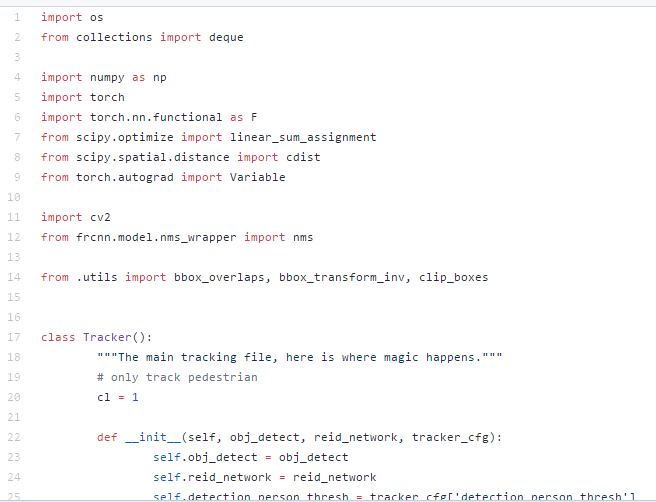
Task: Click the '# only track pedestrian' comment
Action: pos(177,377)
